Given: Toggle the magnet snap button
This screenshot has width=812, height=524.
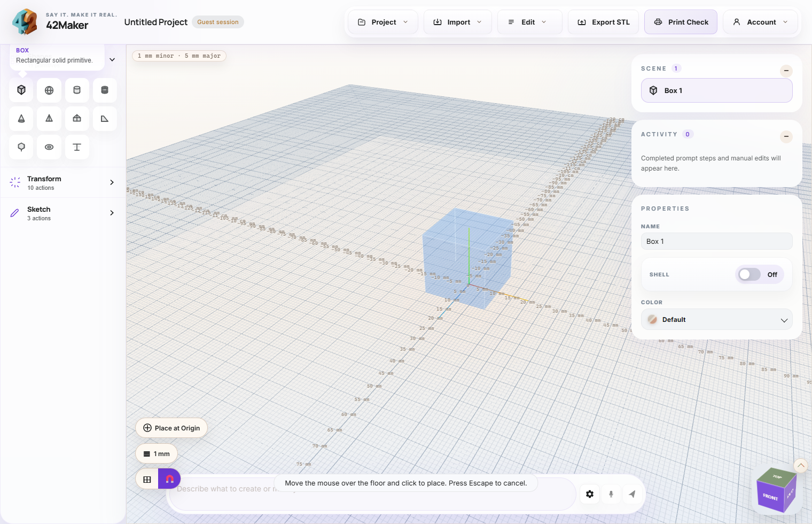Looking at the screenshot, I should (x=170, y=479).
